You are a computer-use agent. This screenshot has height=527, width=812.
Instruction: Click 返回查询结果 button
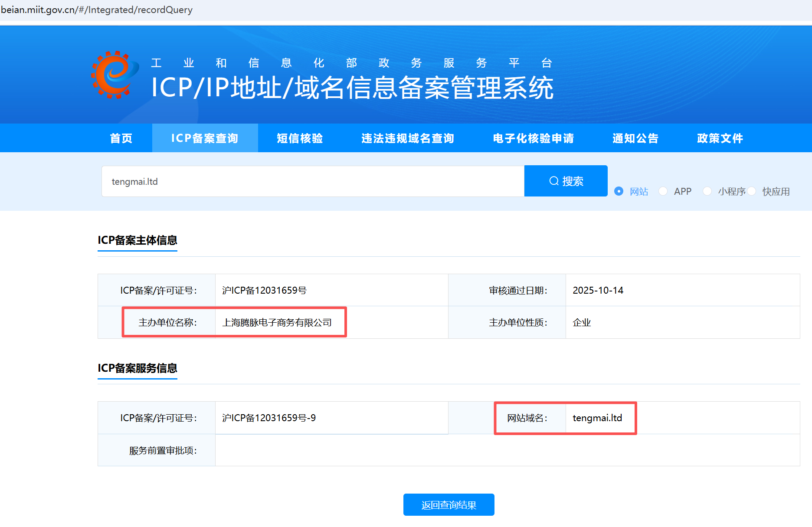449,505
